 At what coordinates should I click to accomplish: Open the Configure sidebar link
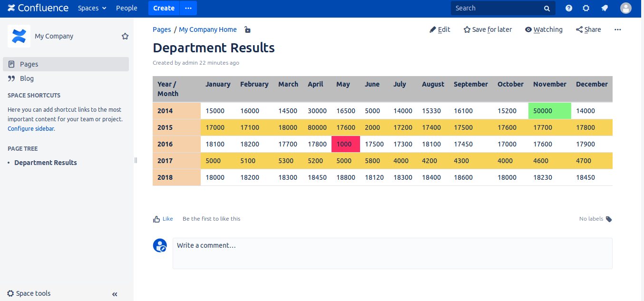point(31,128)
